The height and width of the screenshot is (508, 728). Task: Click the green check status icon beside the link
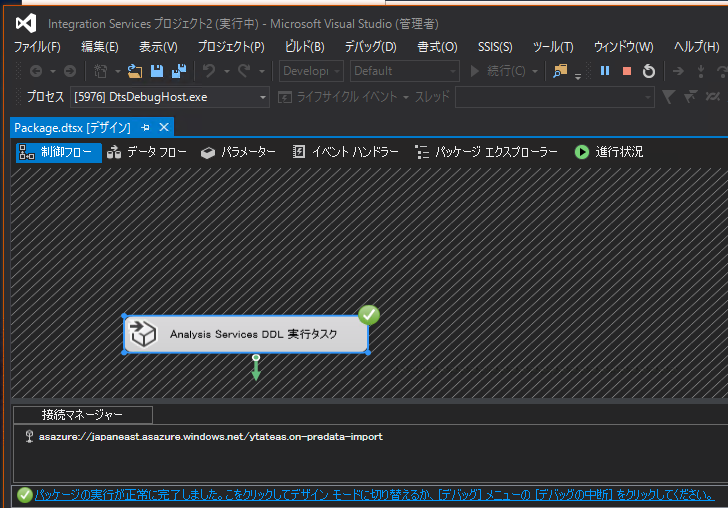tap(25, 495)
